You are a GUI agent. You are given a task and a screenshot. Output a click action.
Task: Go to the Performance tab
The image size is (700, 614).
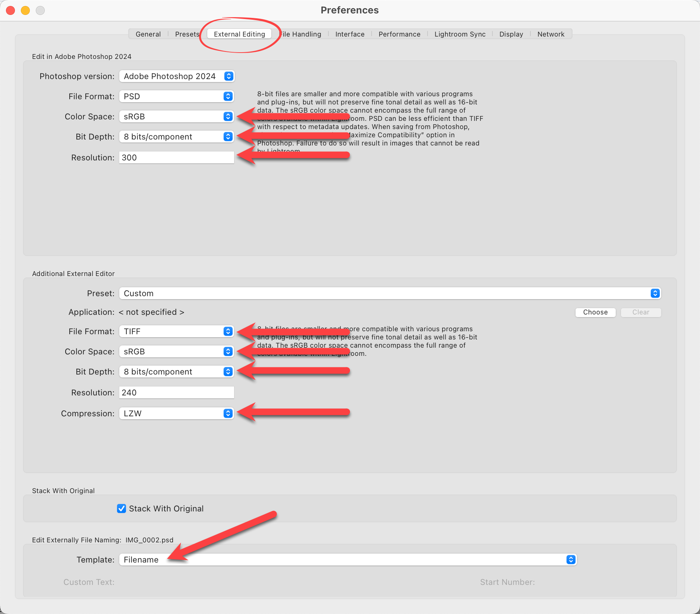click(399, 34)
